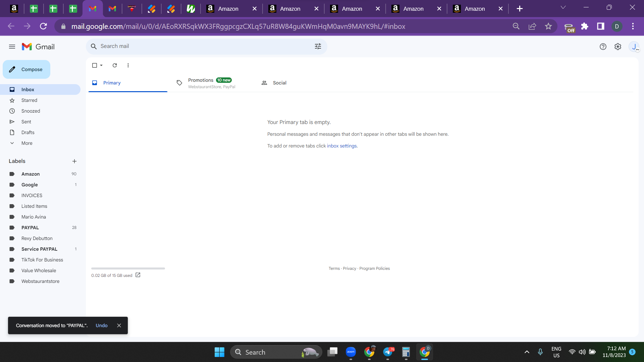Create a new label with plus icon
This screenshot has width=644, height=362.
[x=74, y=161]
